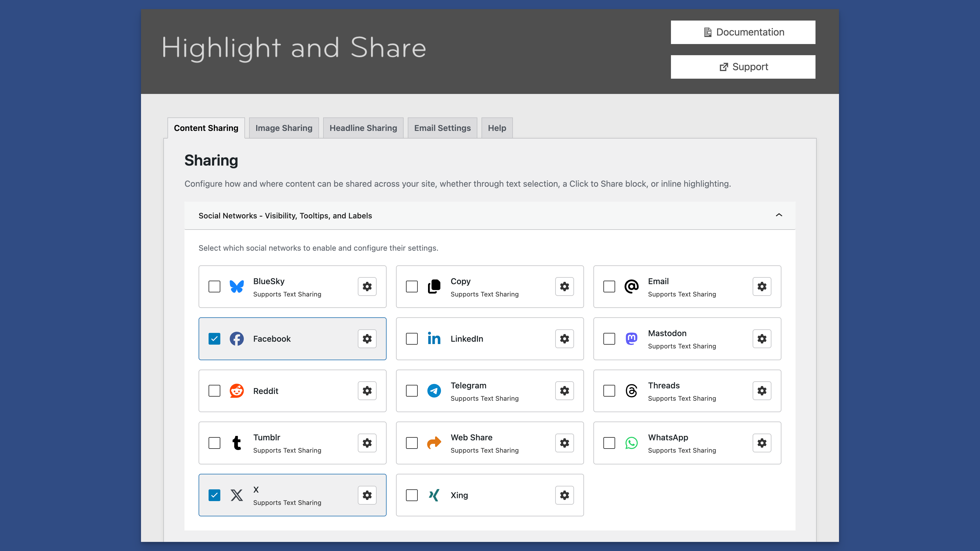Open Reddit settings gear
This screenshot has height=551, width=980.
pyautogui.click(x=367, y=390)
